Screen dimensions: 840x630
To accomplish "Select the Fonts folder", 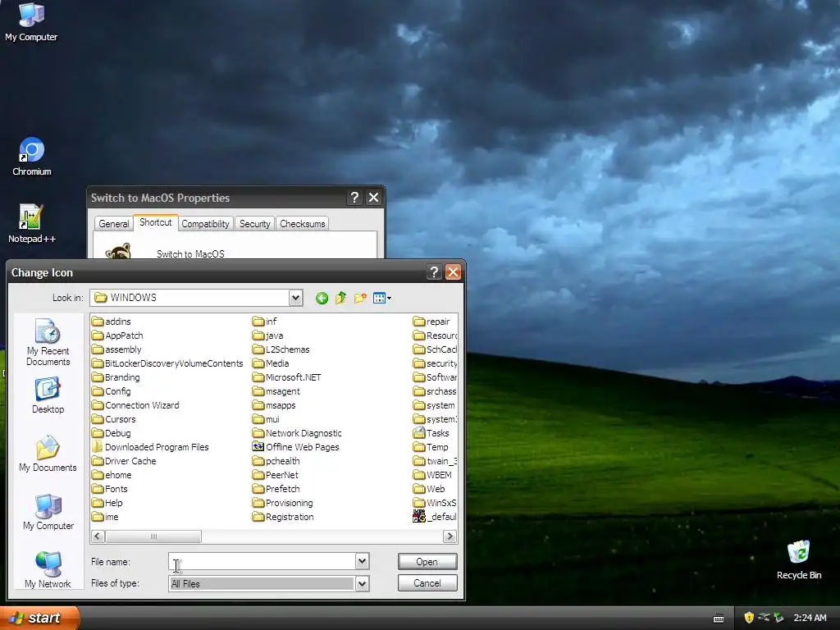I will coord(110,489).
